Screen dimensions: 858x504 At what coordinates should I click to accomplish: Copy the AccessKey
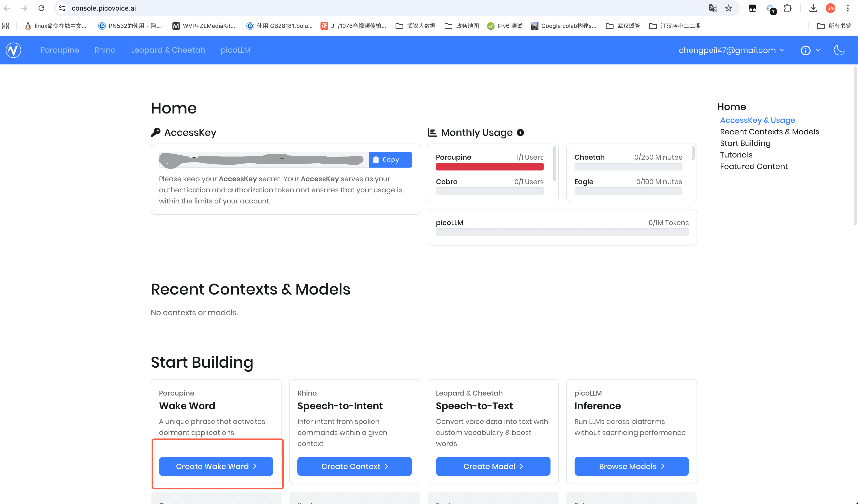click(x=390, y=160)
